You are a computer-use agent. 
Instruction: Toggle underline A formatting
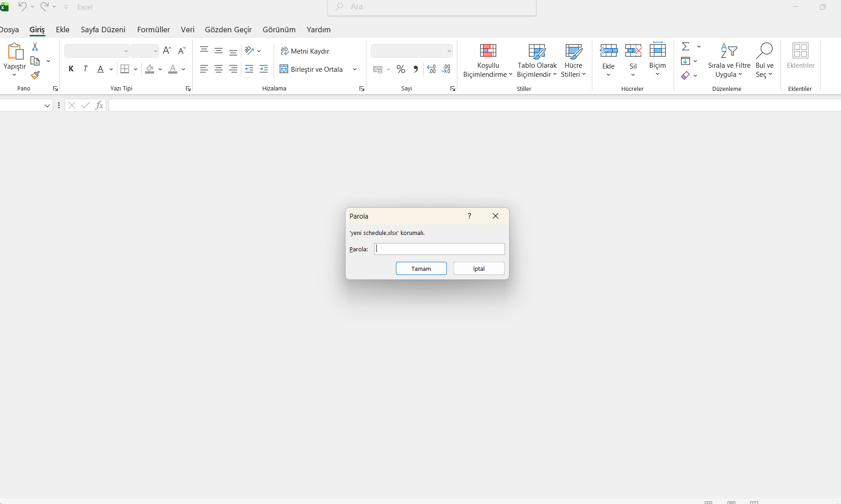point(100,69)
